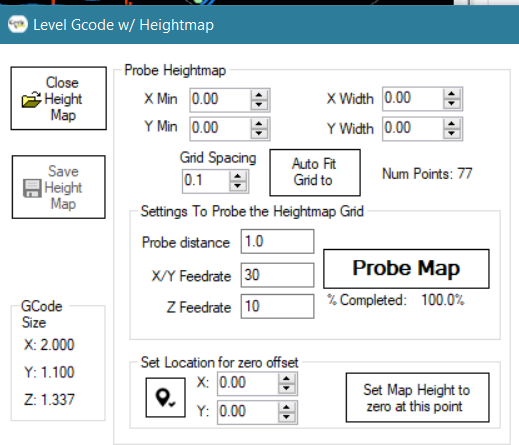Screen dimensions: 519x445
Task: Click the Num Points: 77 text
Action: [427, 174]
